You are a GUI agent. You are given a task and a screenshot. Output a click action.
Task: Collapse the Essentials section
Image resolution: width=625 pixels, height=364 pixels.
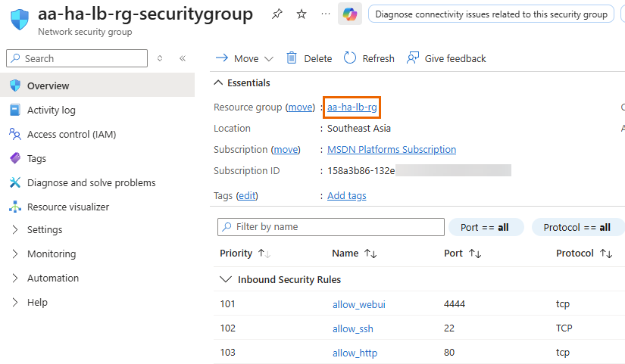[219, 82]
